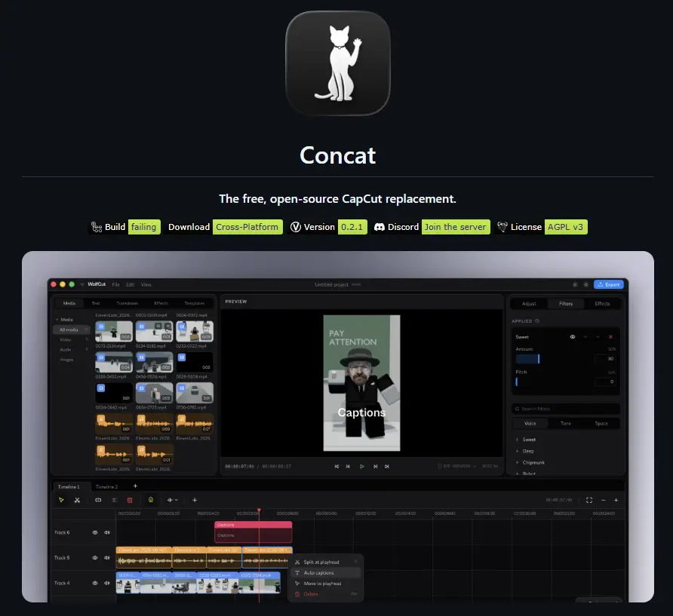The height and width of the screenshot is (616, 673).
Task: Open the Build failing badge
Action: (x=124, y=227)
